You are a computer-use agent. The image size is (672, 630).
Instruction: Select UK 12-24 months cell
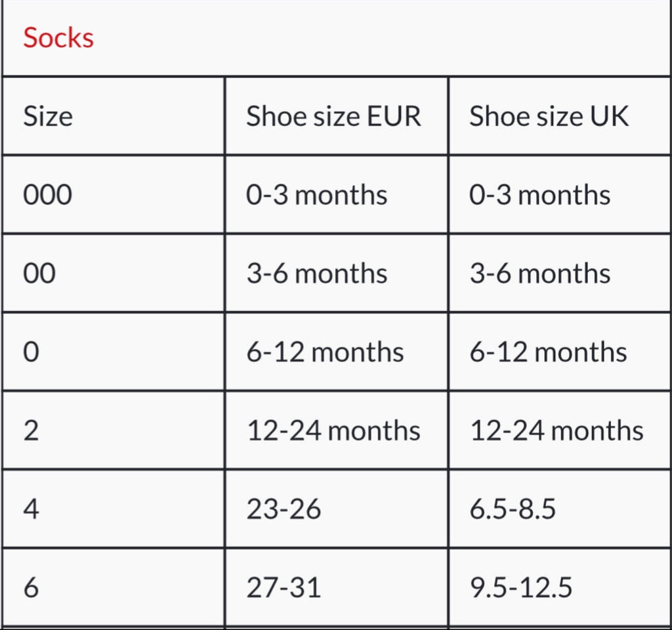[x=556, y=431]
